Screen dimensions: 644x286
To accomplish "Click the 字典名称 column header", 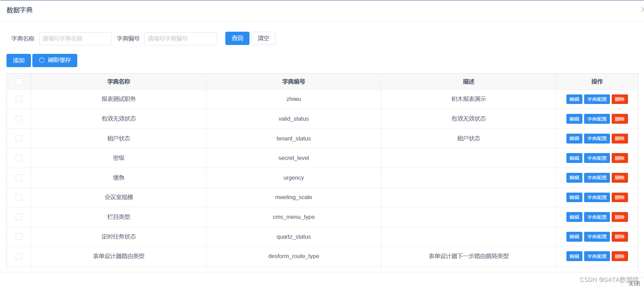I will click(119, 82).
